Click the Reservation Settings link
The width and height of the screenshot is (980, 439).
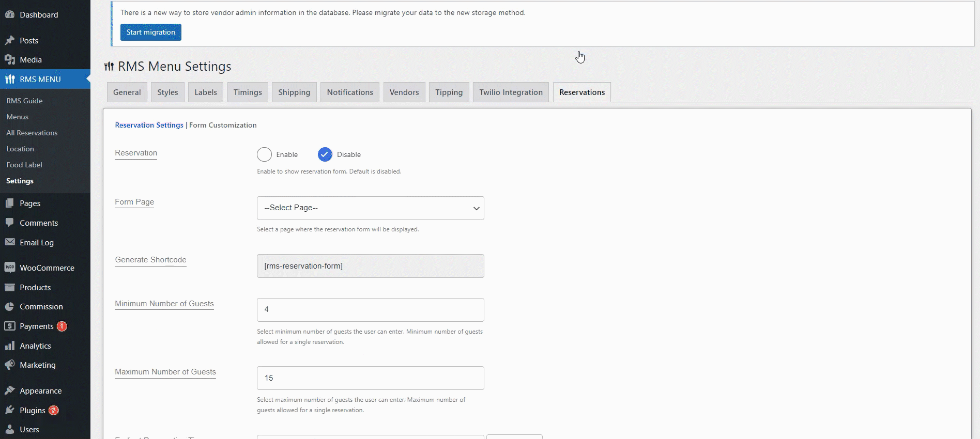[x=149, y=125]
